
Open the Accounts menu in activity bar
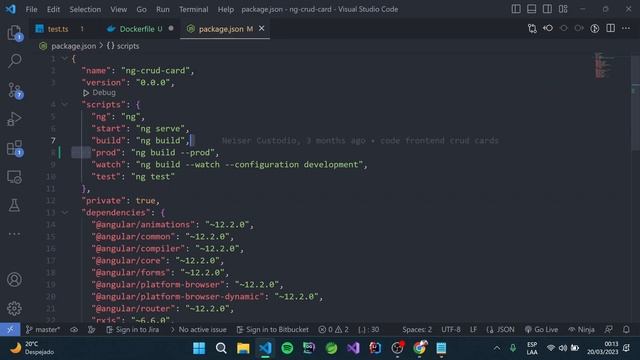point(15,280)
